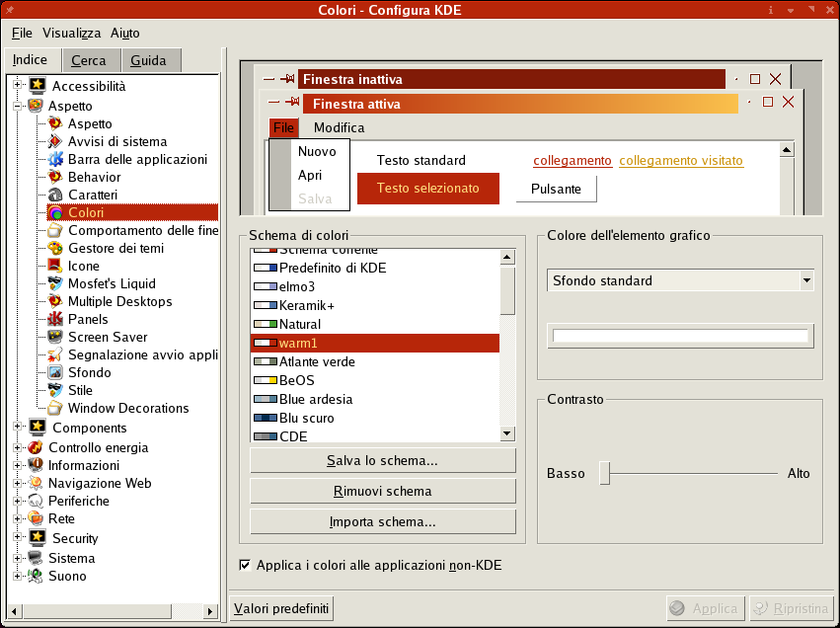Click the Applica button
Image resolution: width=840 pixels, height=628 pixels.
pyautogui.click(x=706, y=608)
